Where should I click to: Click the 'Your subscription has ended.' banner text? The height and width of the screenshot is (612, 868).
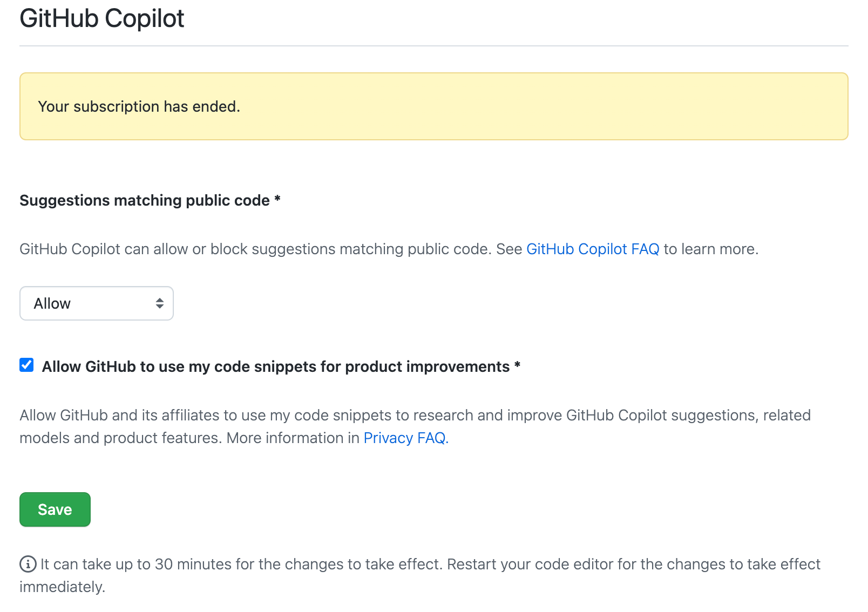pyautogui.click(x=139, y=107)
